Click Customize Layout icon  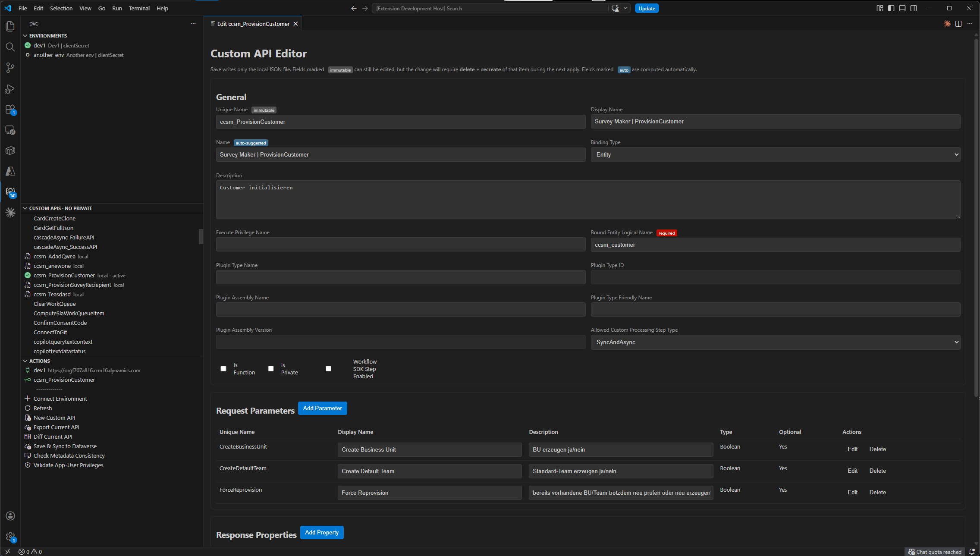click(x=880, y=8)
